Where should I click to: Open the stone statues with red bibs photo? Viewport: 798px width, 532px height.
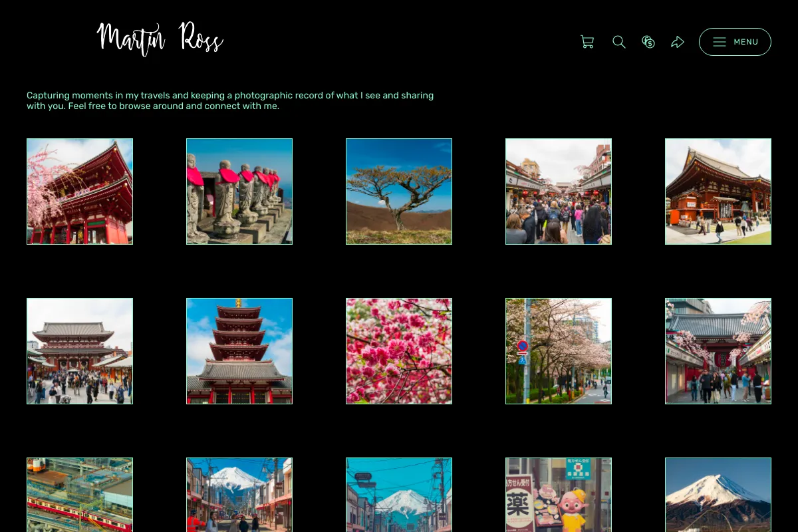(239, 192)
